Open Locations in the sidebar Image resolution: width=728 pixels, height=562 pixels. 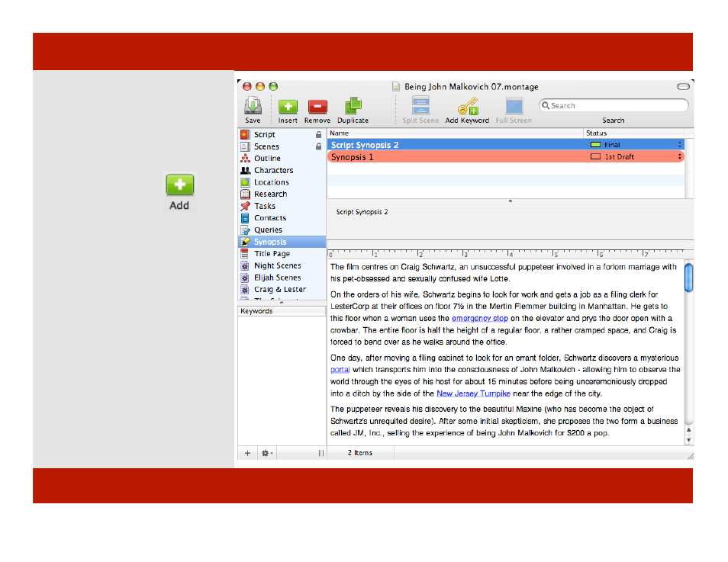pos(281,182)
